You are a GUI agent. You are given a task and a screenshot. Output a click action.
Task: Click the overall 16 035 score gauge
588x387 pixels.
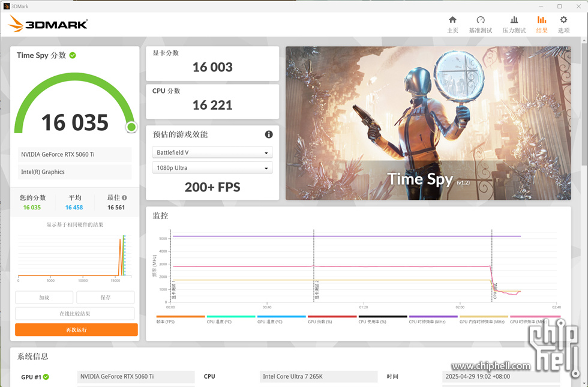[x=75, y=103]
